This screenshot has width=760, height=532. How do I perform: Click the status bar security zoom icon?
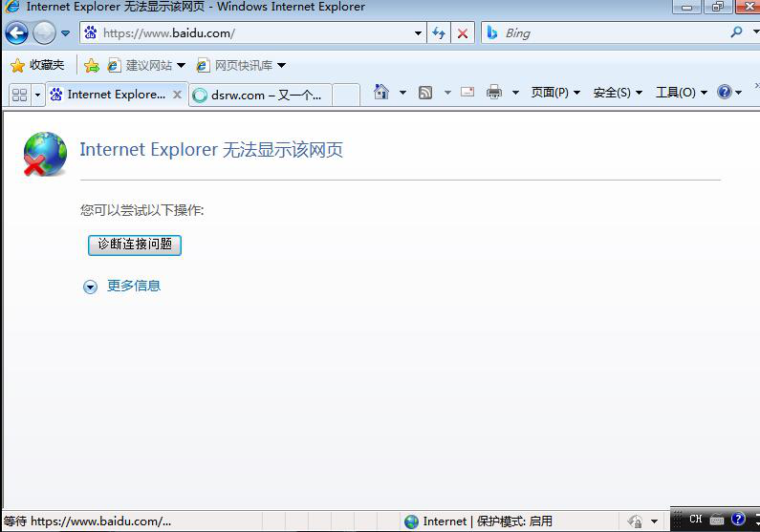pyautogui.click(x=635, y=521)
